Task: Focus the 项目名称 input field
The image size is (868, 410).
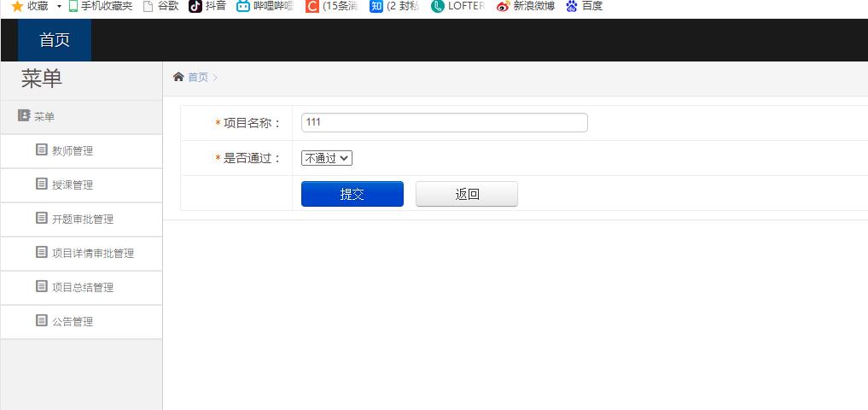Action: 444,122
